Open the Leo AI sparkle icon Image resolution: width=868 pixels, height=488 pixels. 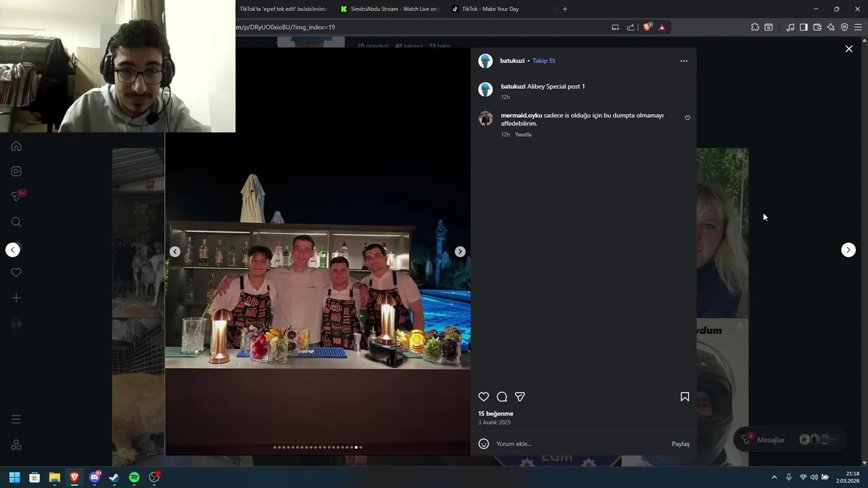(x=831, y=27)
